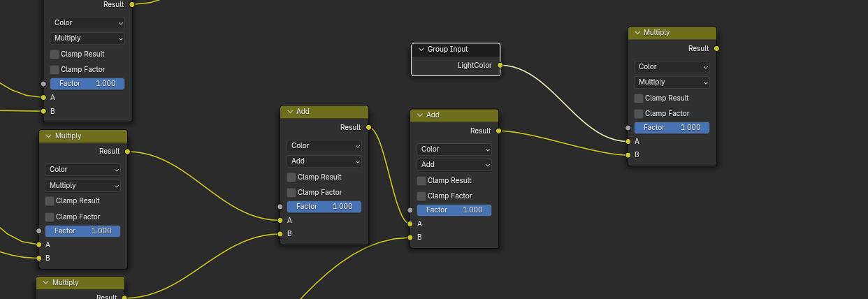Image resolution: width=868 pixels, height=299 pixels.
Task: Click the Result socket of the bottom-left Multiply node
Action: point(124,298)
